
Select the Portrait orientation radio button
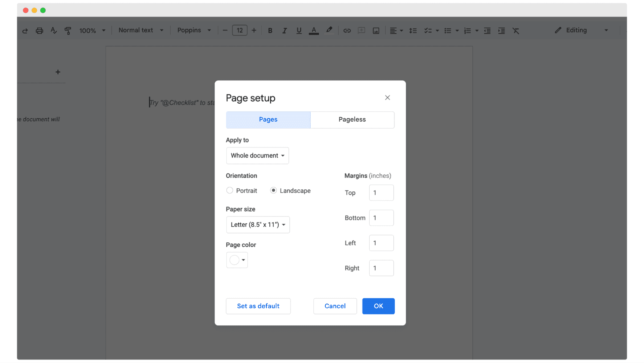(x=229, y=190)
